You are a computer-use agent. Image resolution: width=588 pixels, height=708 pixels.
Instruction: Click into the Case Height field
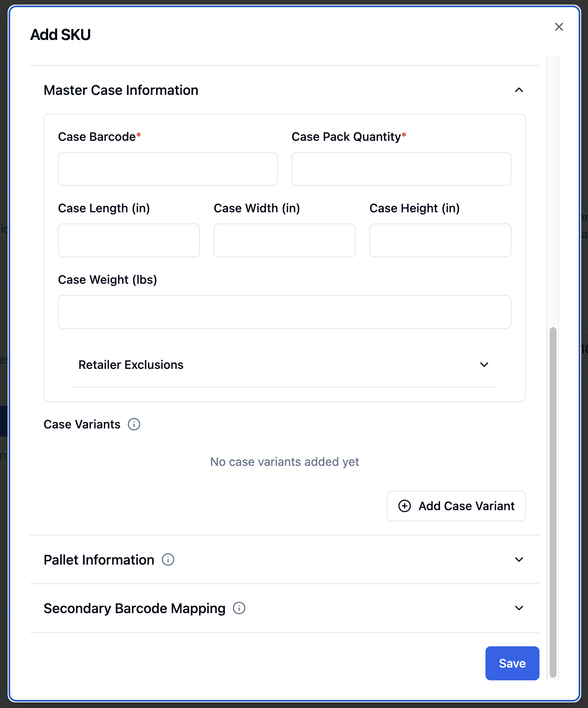click(440, 240)
